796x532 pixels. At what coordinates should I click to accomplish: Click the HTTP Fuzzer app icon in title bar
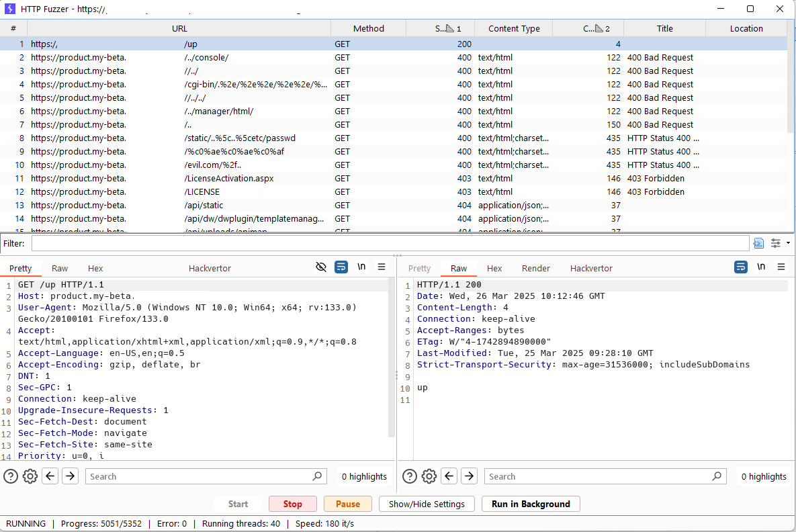pos(9,9)
